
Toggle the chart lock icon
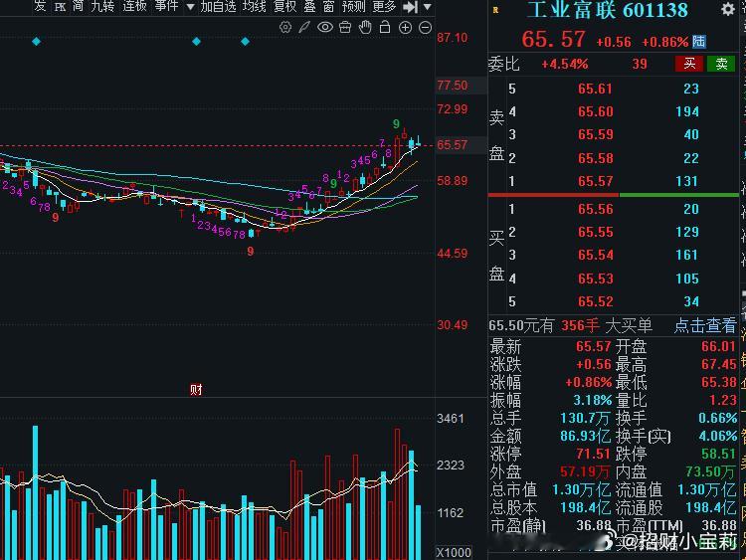pyautogui.click(x=384, y=27)
